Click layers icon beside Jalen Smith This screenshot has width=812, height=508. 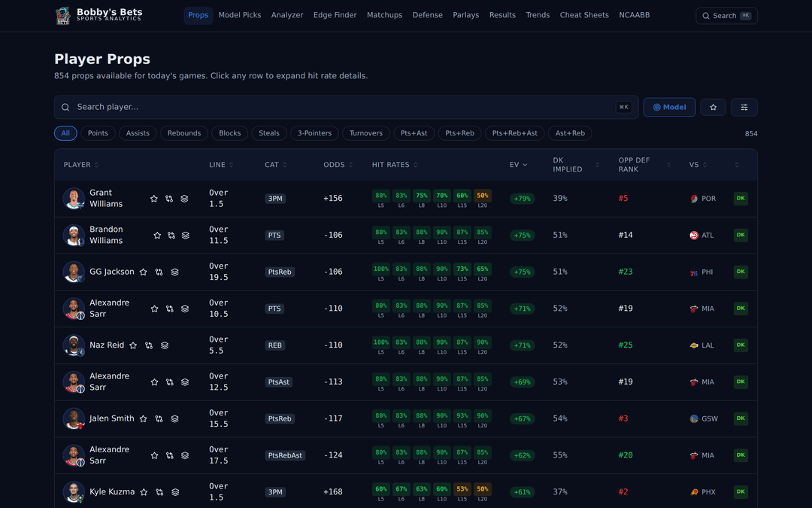tap(175, 419)
